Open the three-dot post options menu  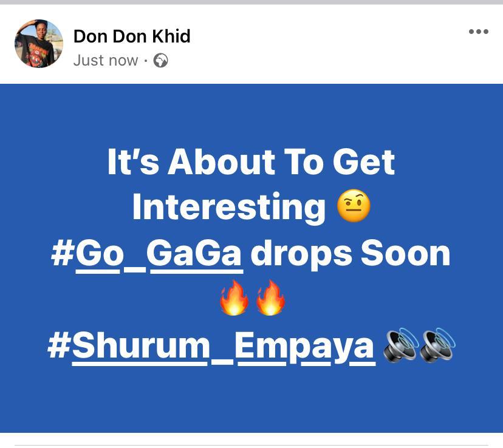pos(478,32)
